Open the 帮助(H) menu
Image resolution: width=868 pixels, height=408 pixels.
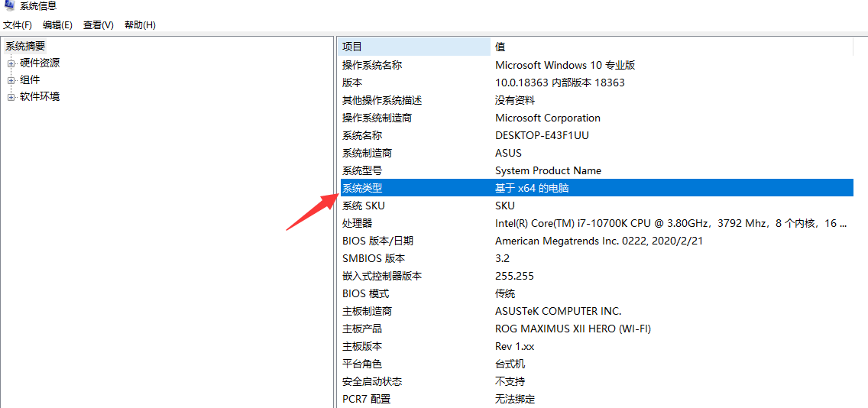pos(140,25)
